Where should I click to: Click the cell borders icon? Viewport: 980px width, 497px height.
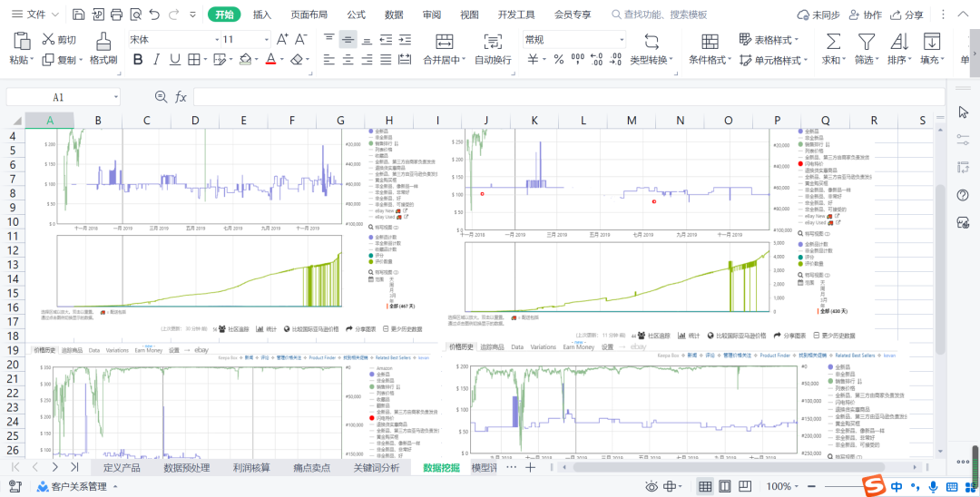point(194,60)
